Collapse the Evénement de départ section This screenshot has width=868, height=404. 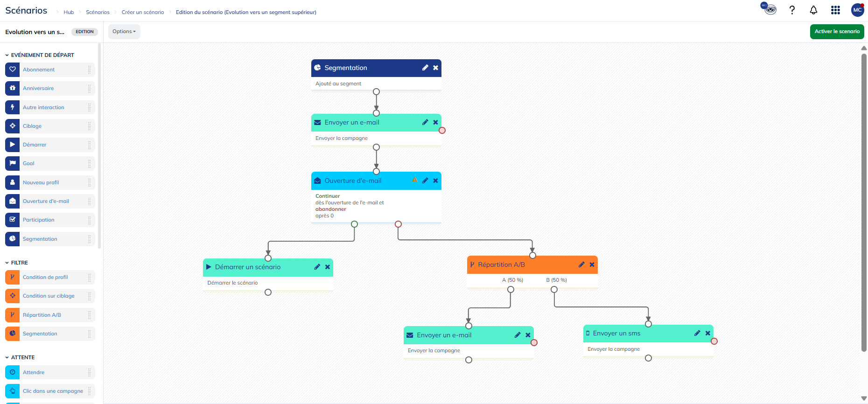click(7, 55)
